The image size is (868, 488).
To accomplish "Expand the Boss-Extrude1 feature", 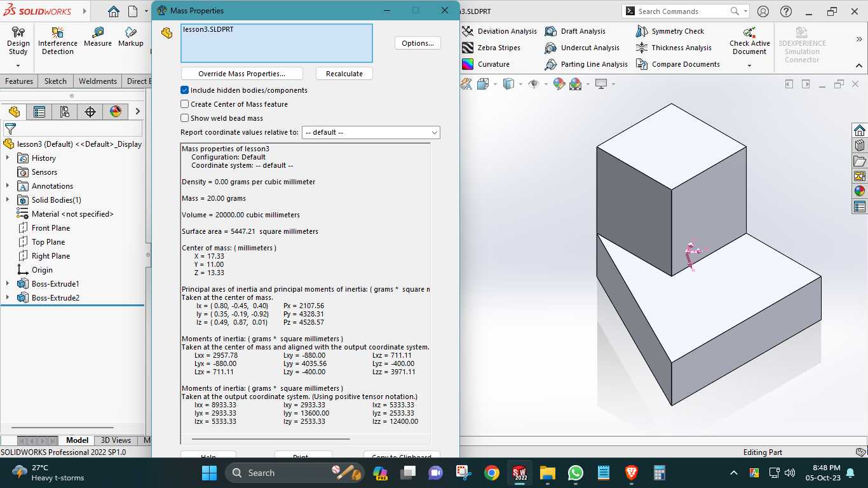I will click(8, 284).
